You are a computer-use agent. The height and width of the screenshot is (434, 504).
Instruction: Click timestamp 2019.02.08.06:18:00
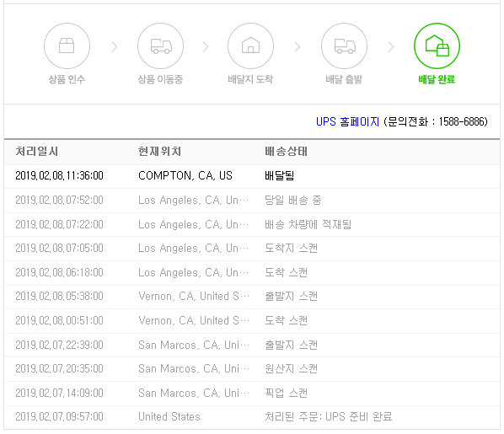(x=60, y=272)
